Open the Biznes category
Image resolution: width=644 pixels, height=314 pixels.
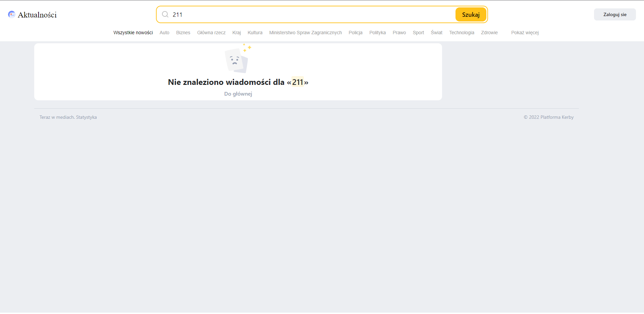click(x=183, y=33)
